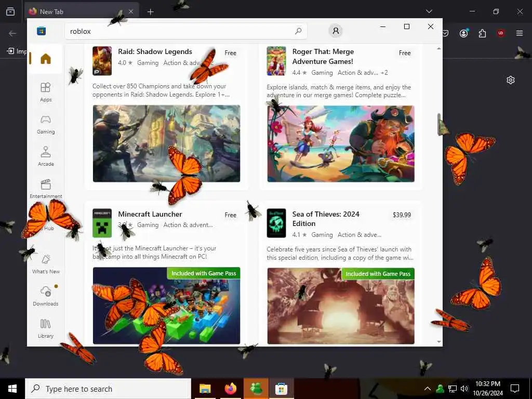This screenshot has height=399, width=532.
Task: Open Downloads in Store sidebar
Action: point(46,296)
